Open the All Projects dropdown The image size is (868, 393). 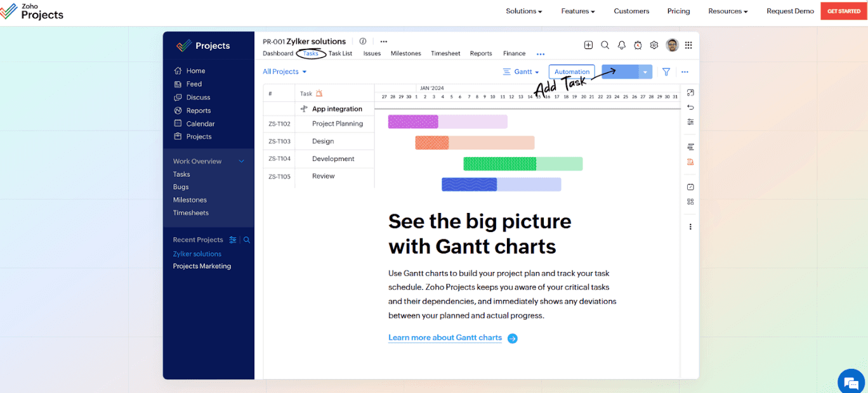(284, 71)
